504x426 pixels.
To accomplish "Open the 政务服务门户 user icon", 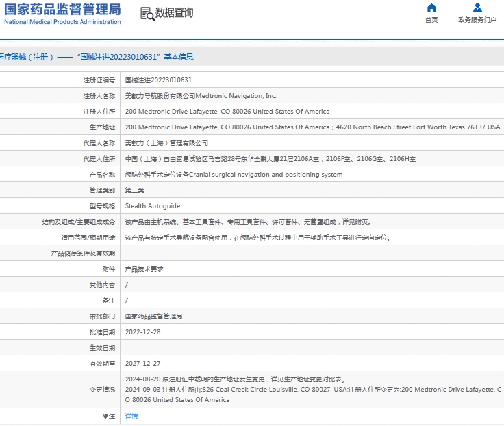I will (477, 8).
